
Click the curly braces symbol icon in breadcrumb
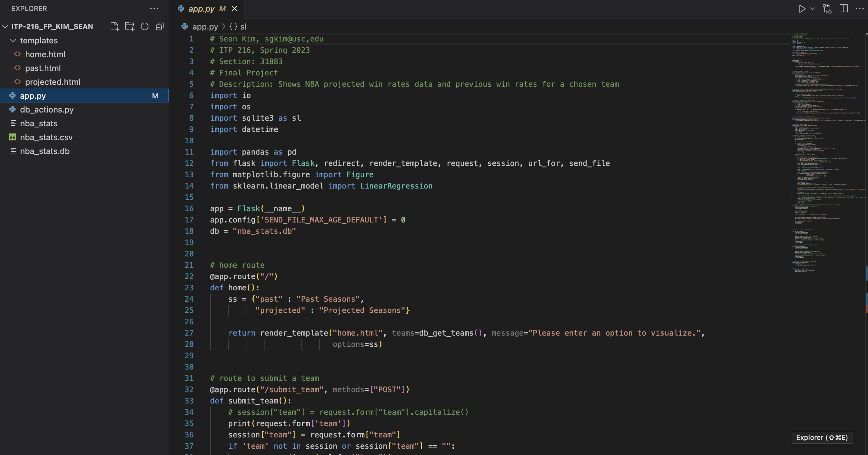233,26
